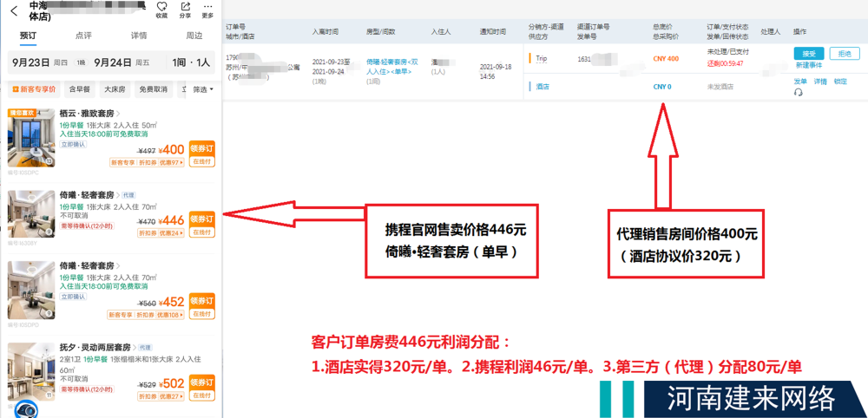Click the 详情 link in order operations
This screenshot has height=418, width=868.
pyautogui.click(x=820, y=82)
